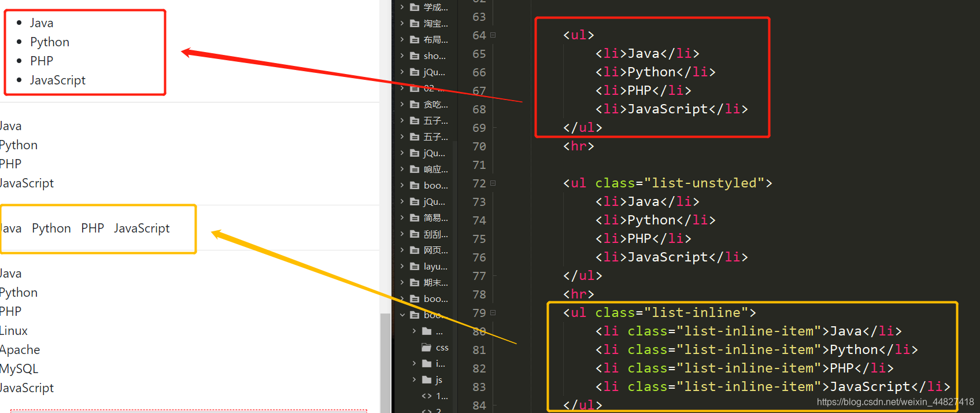This screenshot has height=413, width=980.
Task: Select the sho... folder label
Action: click(435, 56)
